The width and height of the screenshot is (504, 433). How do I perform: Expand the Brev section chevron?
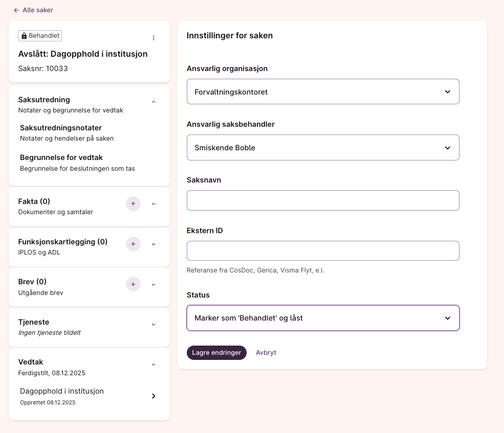point(154,284)
